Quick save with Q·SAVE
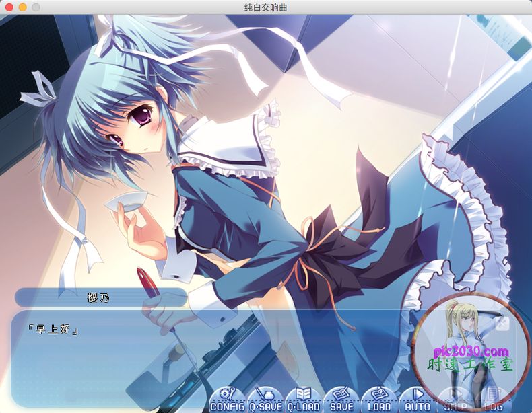Screen dimensions: 532x413 tap(265, 400)
